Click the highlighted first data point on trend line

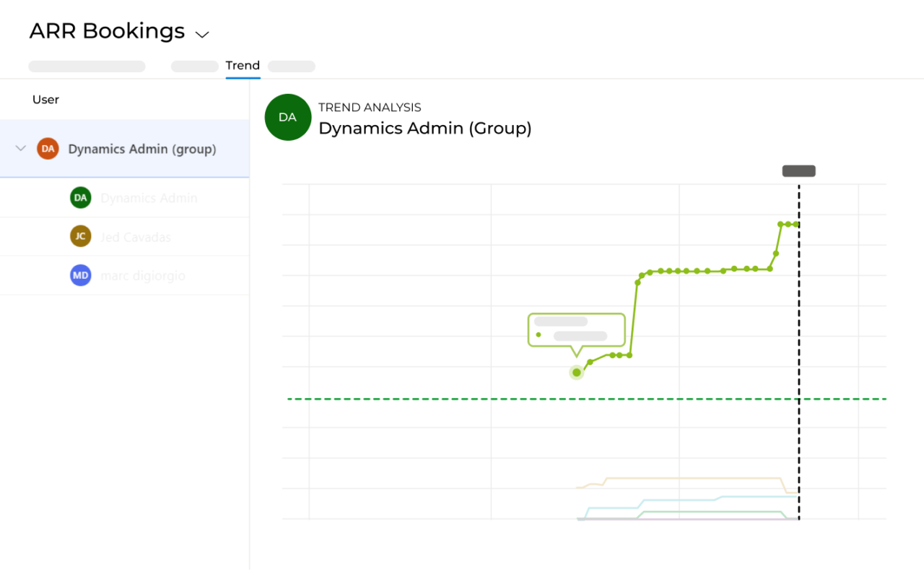point(576,373)
